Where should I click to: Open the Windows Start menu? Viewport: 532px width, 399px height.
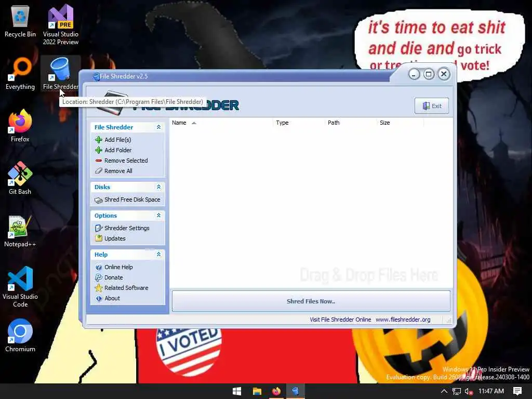click(x=237, y=391)
